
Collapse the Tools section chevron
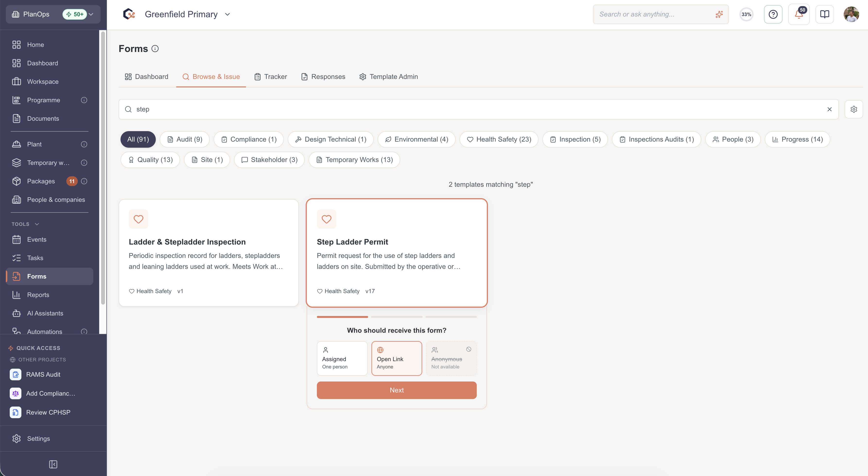tap(37, 224)
